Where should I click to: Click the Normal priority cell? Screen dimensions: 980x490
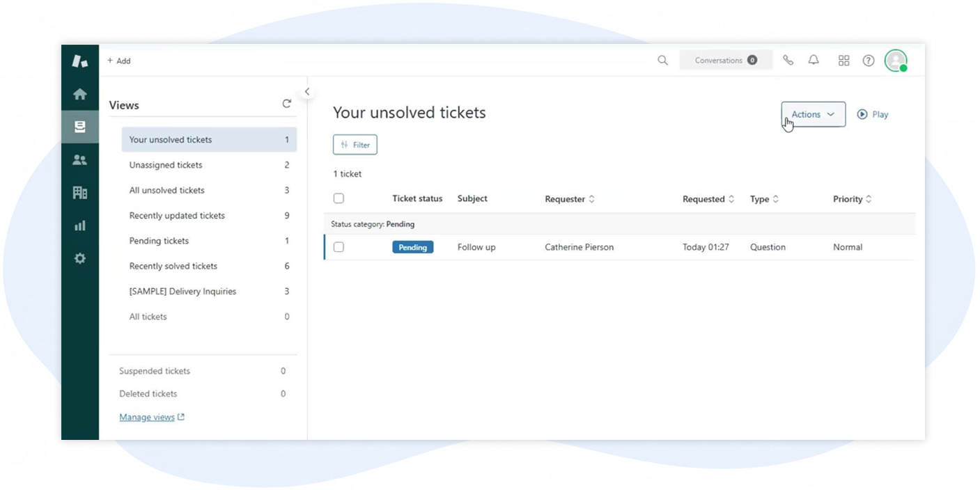848,247
